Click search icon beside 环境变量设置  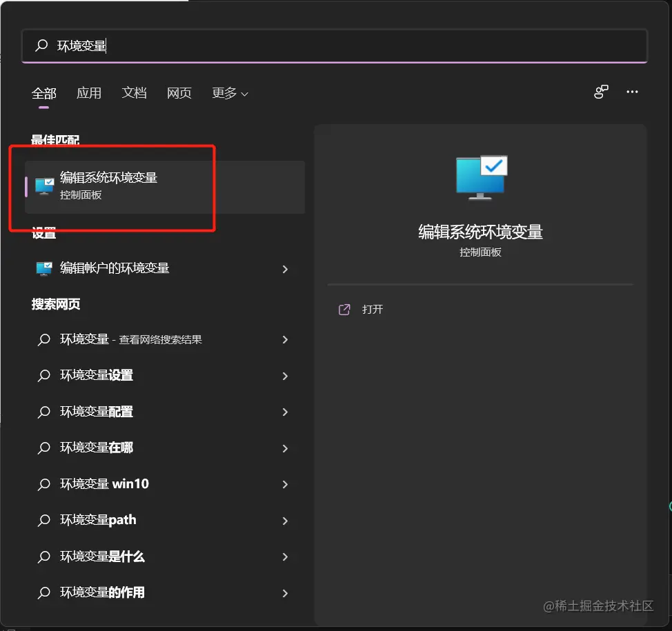pyautogui.click(x=43, y=376)
